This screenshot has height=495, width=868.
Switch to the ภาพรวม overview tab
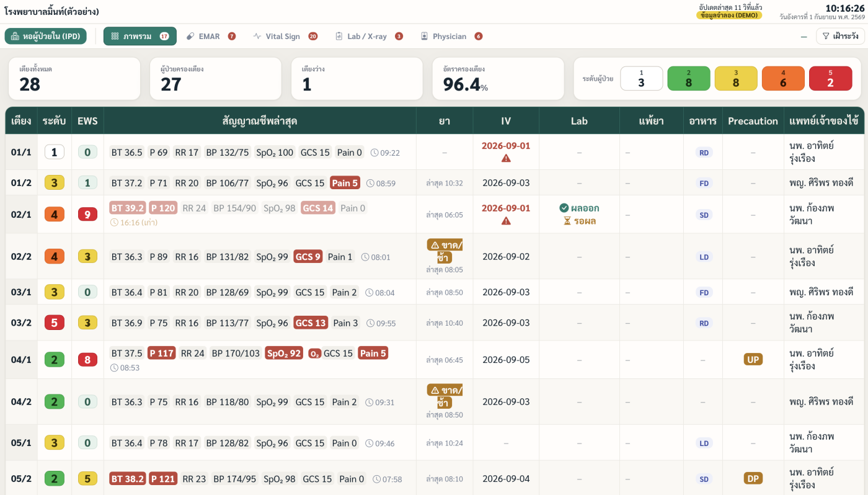point(140,36)
